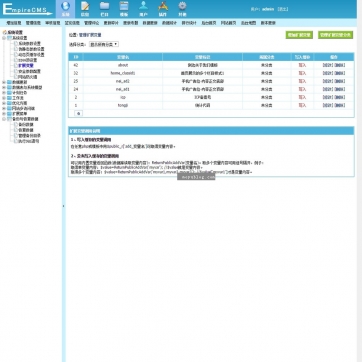Viewport: 362px width, 362px height.
Task: Open 版本更新 in the secondary menu bar
Action: coord(268,23)
